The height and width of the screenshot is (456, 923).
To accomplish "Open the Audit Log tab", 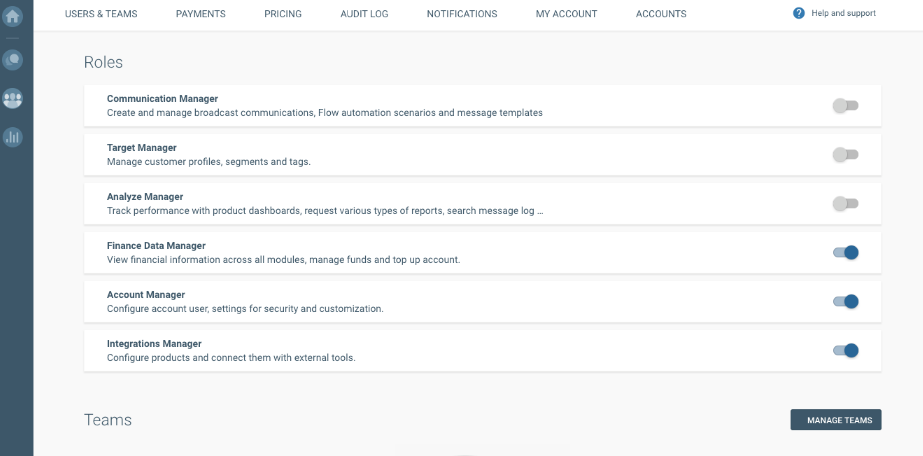I will tap(364, 14).
